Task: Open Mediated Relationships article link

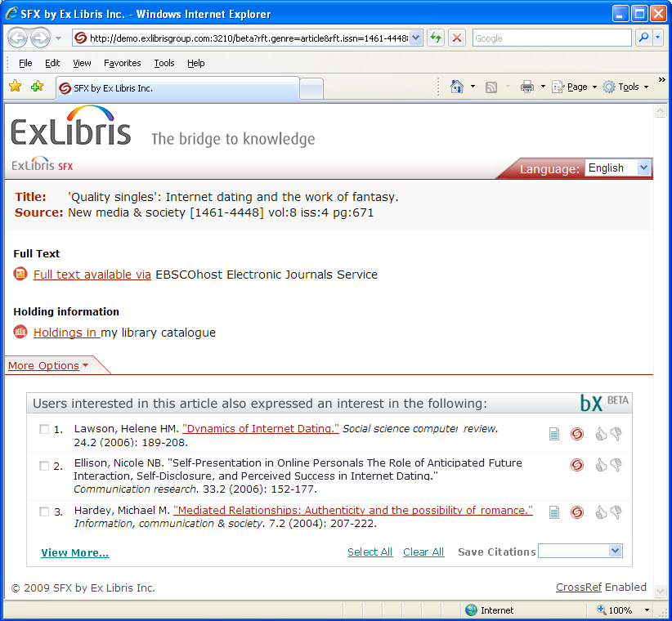Action: click(x=353, y=511)
